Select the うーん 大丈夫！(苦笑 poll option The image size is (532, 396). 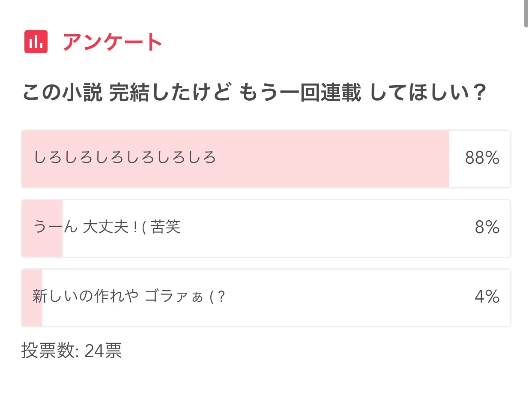click(107, 228)
